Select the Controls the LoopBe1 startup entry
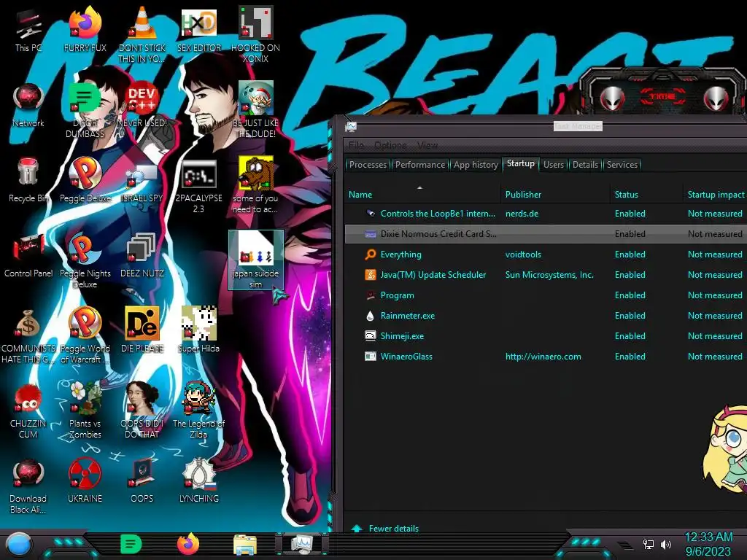 546,214
